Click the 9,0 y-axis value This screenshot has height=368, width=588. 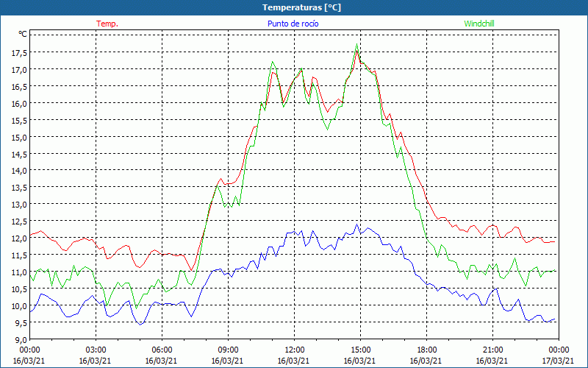(x=21, y=340)
